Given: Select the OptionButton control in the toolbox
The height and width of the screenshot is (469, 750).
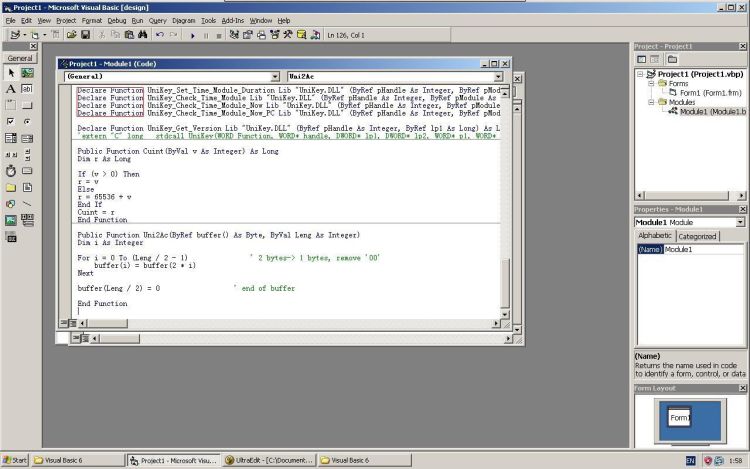Looking at the screenshot, I should (x=27, y=121).
